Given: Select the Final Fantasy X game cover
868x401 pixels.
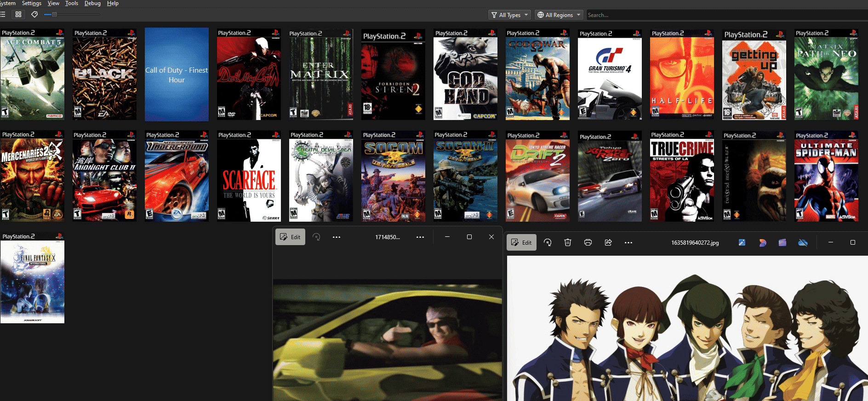Looking at the screenshot, I should tap(32, 278).
